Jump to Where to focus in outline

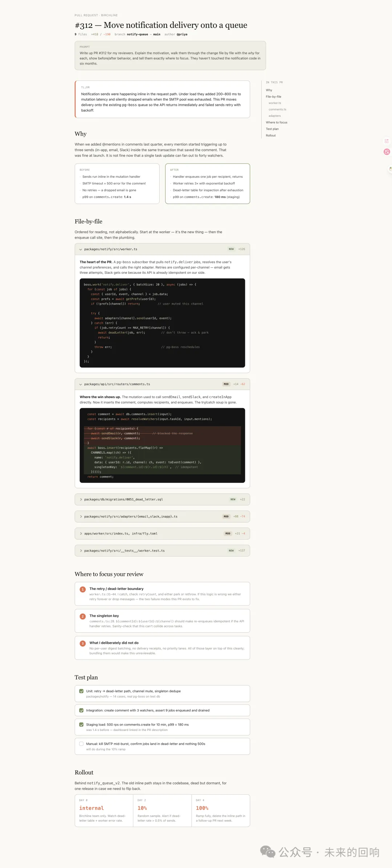pyautogui.click(x=277, y=123)
